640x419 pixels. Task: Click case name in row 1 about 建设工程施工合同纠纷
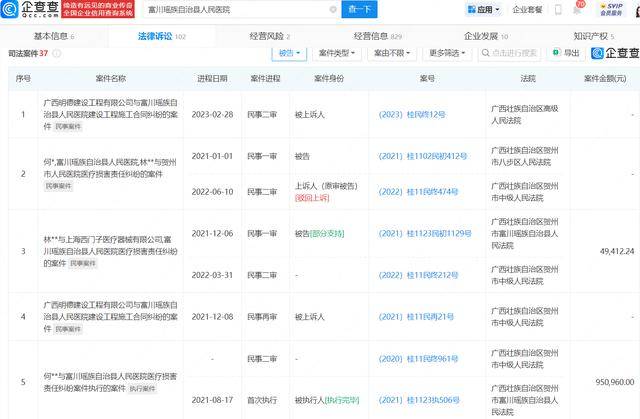pos(111,115)
